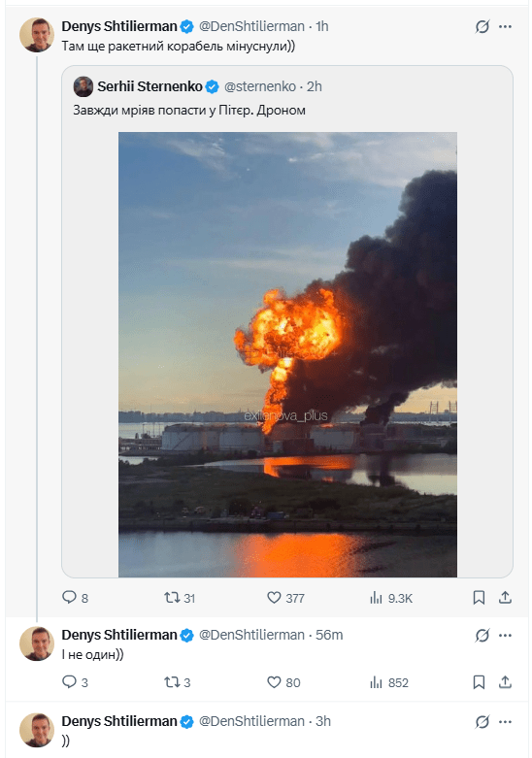Open the @DenShtilierman handle on top tweet
532x758 pixels.
[251, 26]
